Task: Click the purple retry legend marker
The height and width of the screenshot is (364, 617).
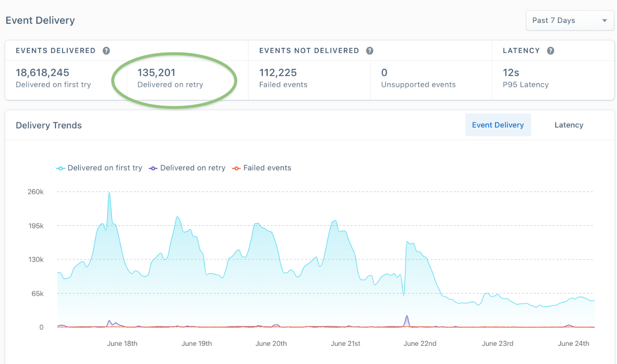Action: pos(153,168)
